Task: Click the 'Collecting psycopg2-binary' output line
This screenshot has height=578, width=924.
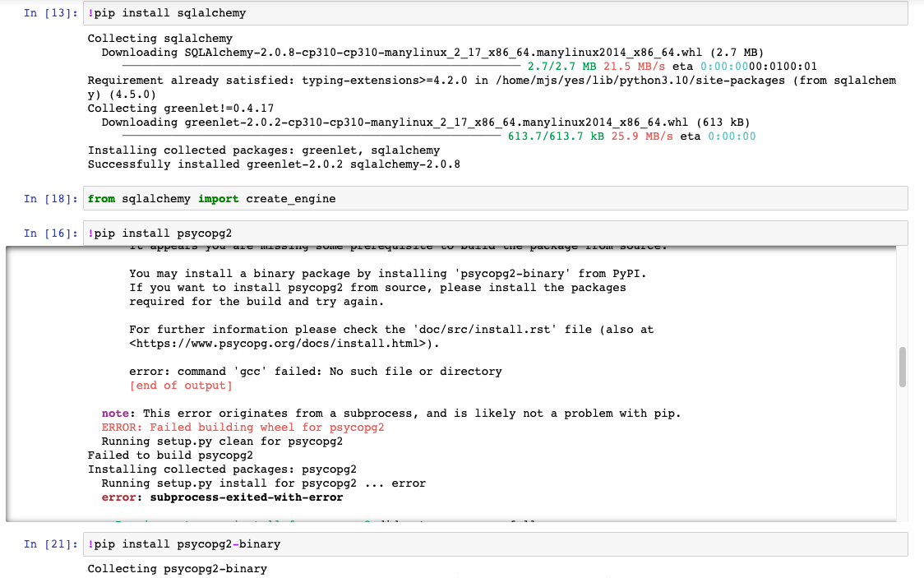Action: pyautogui.click(x=178, y=569)
